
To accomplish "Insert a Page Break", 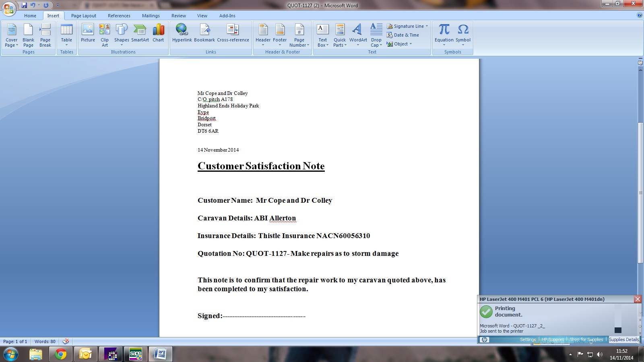I will (45, 35).
